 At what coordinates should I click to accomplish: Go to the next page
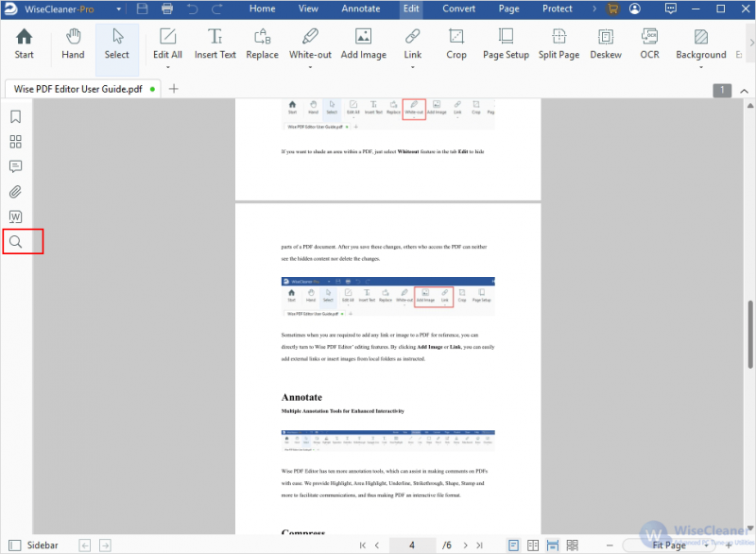click(465, 545)
